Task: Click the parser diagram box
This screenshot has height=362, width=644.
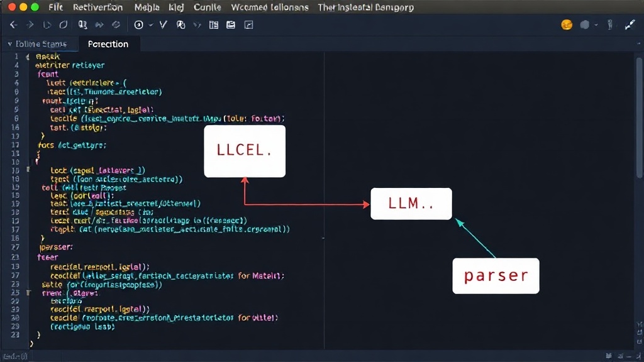Action: (x=496, y=276)
